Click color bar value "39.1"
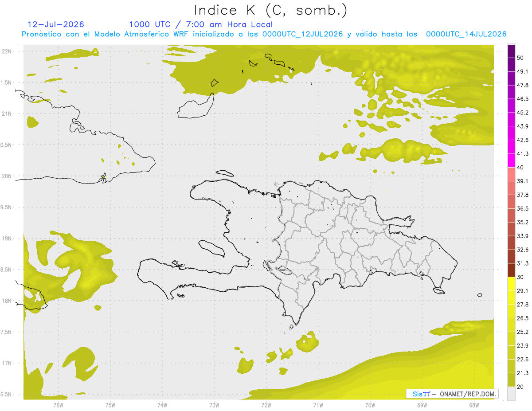This screenshot has width=532, height=411. pyautogui.click(x=523, y=181)
